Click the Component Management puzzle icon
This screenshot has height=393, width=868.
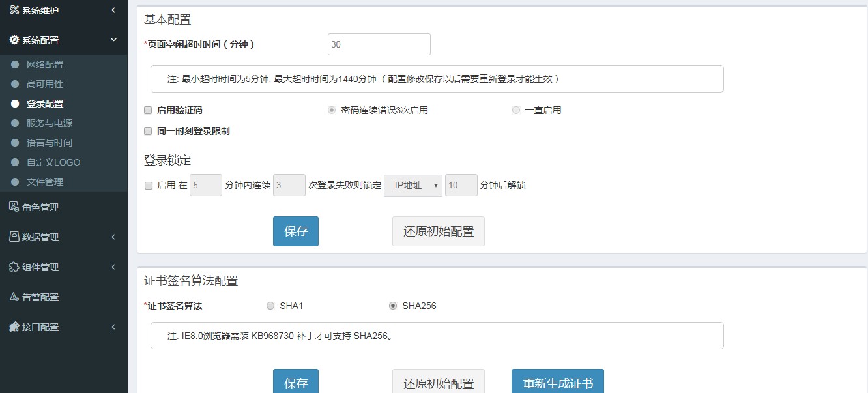pos(14,267)
